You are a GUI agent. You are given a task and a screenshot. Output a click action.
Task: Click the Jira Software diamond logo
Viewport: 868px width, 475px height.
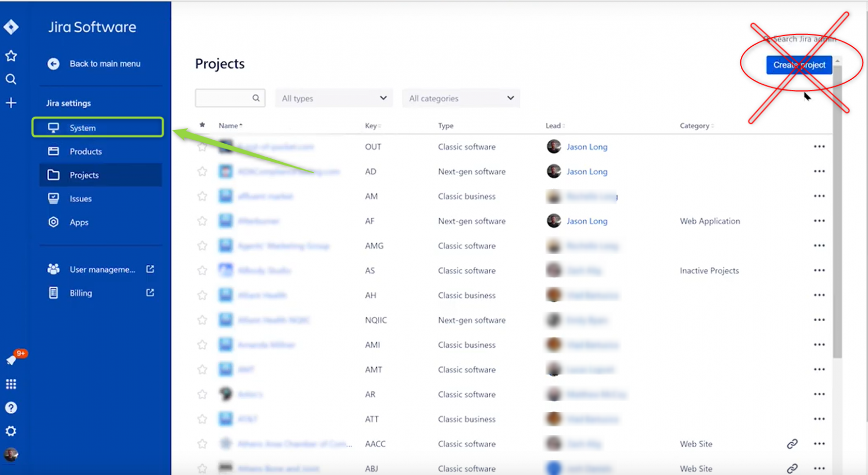pos(11,27)
